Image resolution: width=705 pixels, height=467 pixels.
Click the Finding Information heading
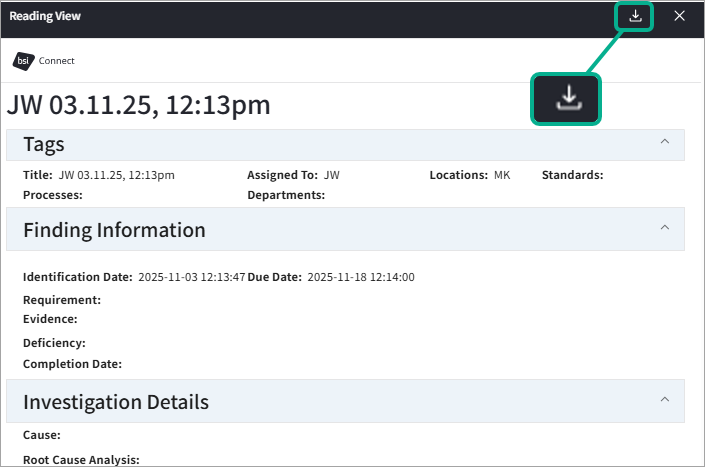114,230
